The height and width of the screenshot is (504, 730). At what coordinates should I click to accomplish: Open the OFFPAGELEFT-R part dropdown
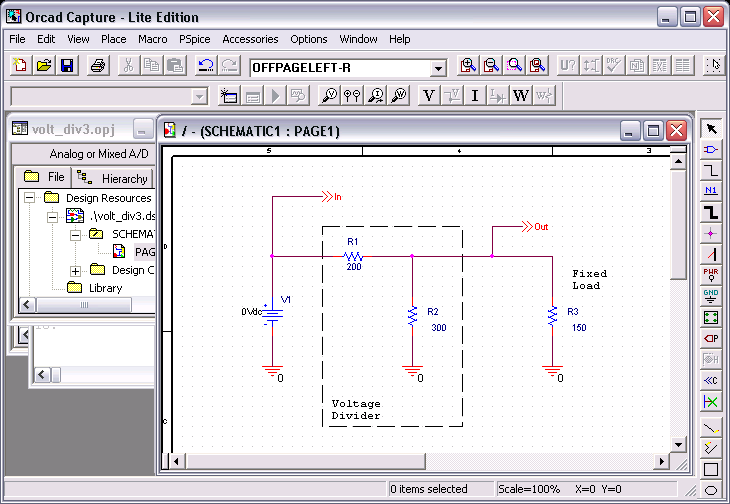point(438,69)
